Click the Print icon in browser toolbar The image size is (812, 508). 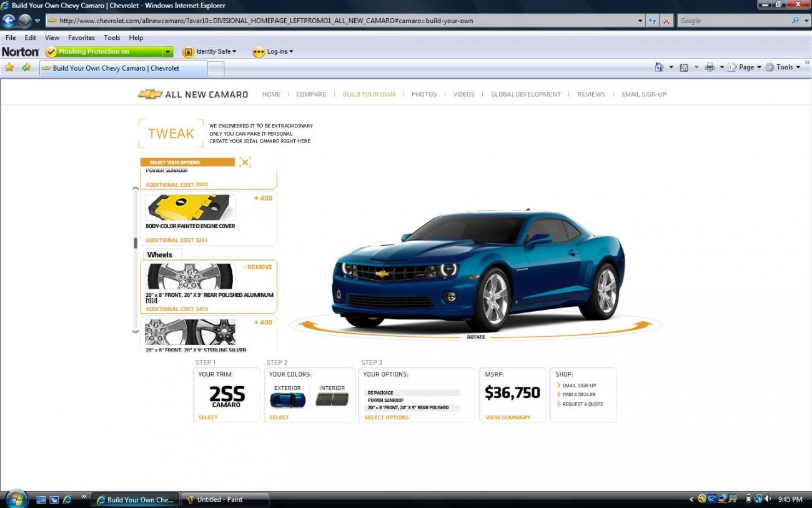click(711, 67)
